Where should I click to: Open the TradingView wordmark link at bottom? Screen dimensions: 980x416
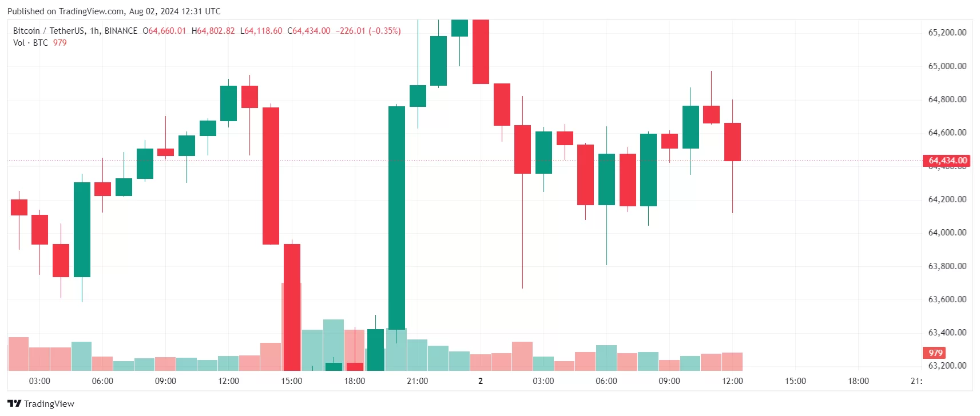pyautogui.click(x=49, y=403)
